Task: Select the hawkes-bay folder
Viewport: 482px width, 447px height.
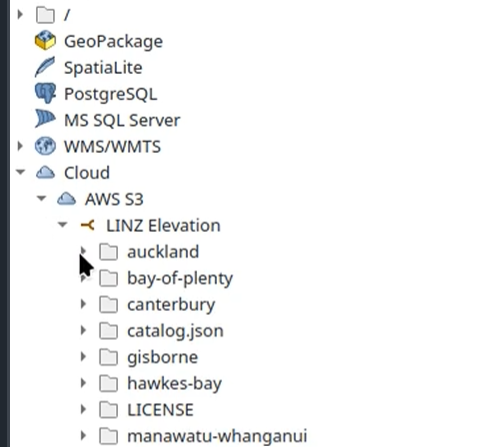Action: (174, 384)
